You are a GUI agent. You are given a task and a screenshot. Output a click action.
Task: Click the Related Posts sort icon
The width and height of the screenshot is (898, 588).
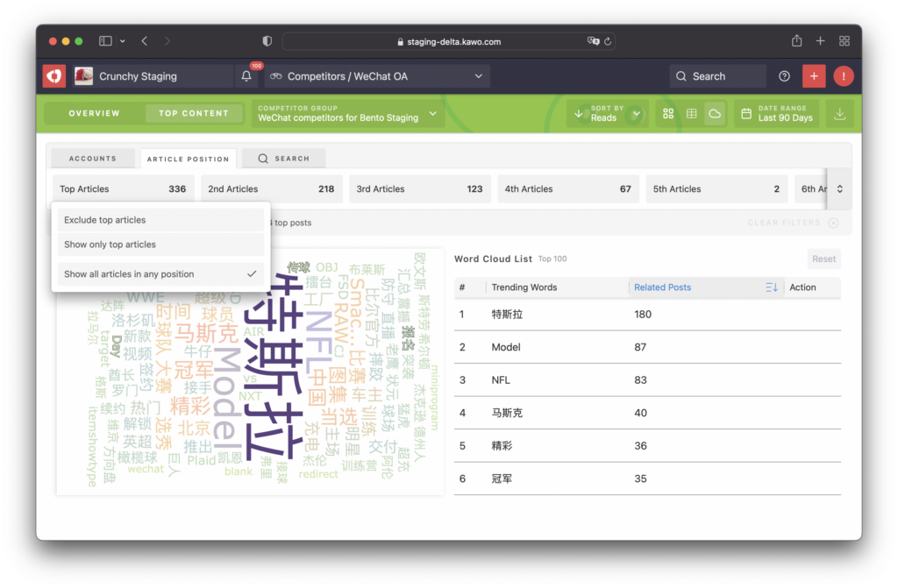[772, 287]
